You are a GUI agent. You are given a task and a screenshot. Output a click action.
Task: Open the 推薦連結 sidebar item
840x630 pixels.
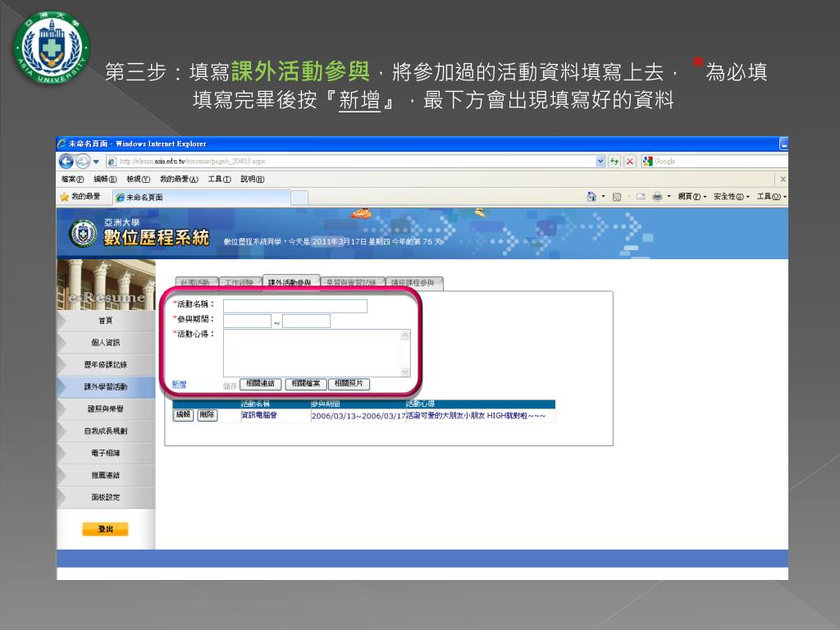coord(106,475)
